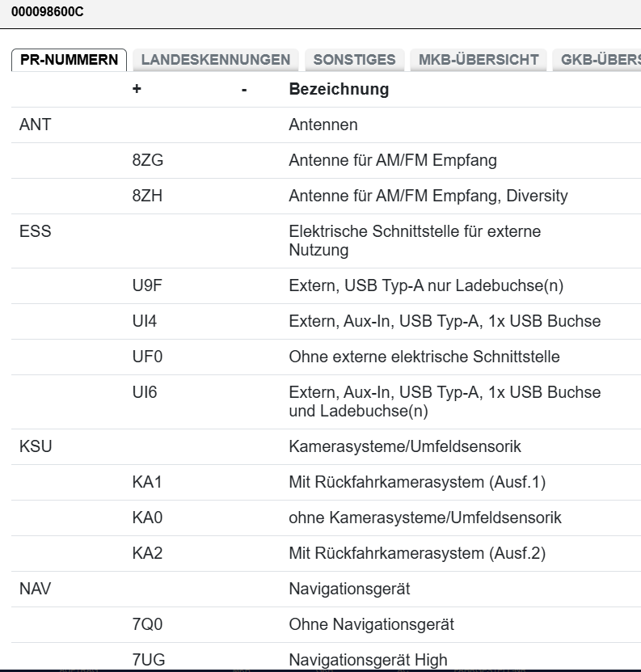Click the 000098600C heading text
This screenshot has height=672, width=641.
tap(47, 12)
